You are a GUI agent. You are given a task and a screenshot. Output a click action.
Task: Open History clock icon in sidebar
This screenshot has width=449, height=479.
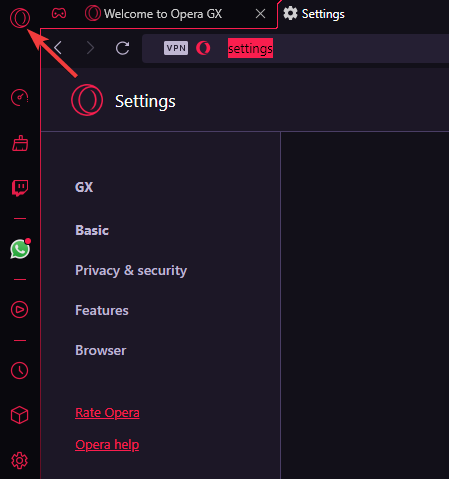point(19,370)
